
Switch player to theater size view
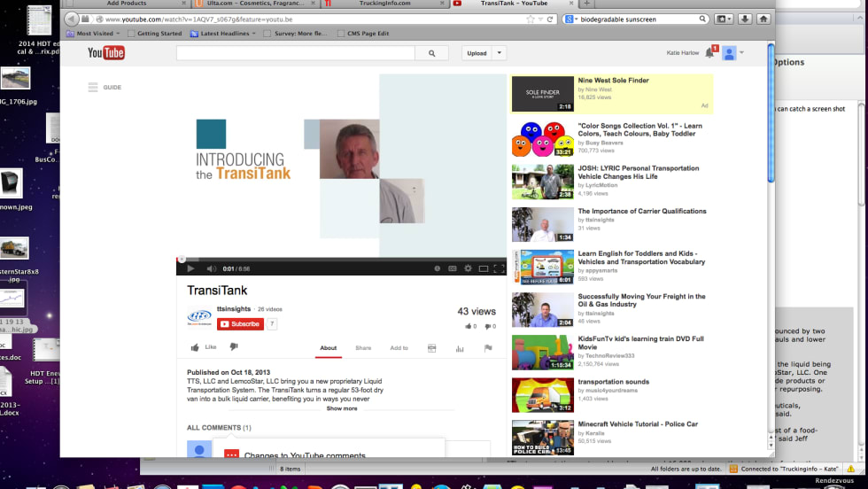pos(483,268)
